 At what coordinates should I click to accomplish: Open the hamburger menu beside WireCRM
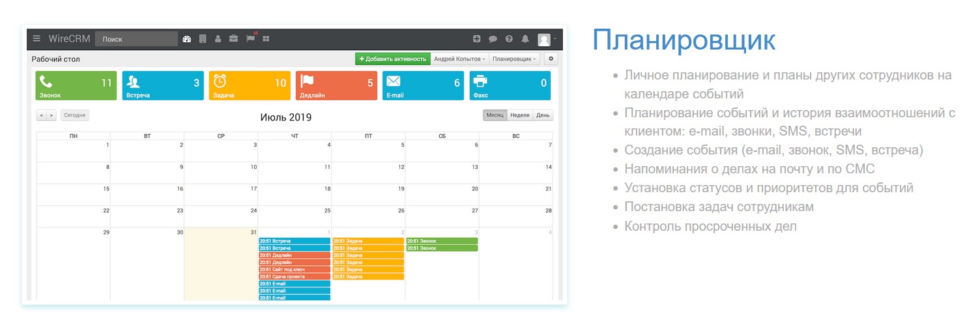tap(36, 39)
